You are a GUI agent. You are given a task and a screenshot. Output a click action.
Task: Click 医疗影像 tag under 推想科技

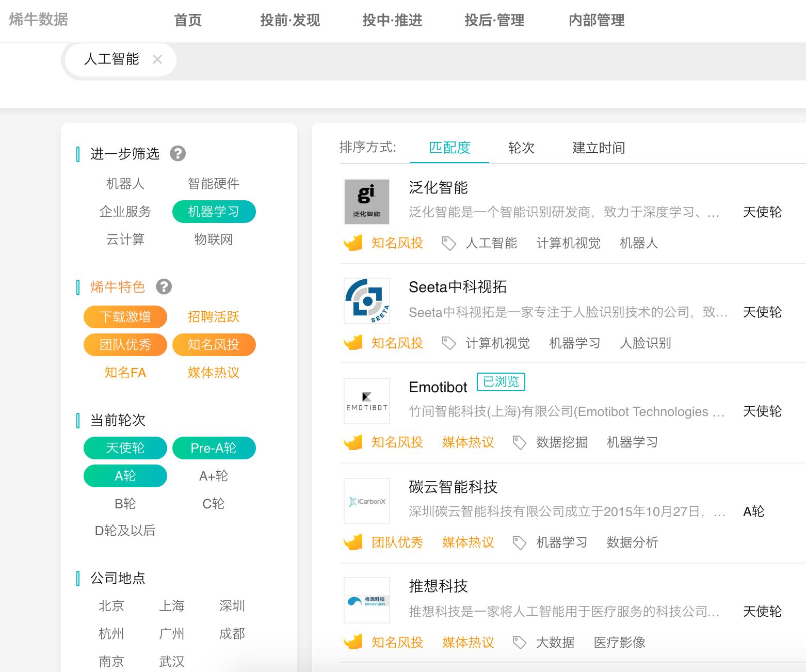(620, 643)
